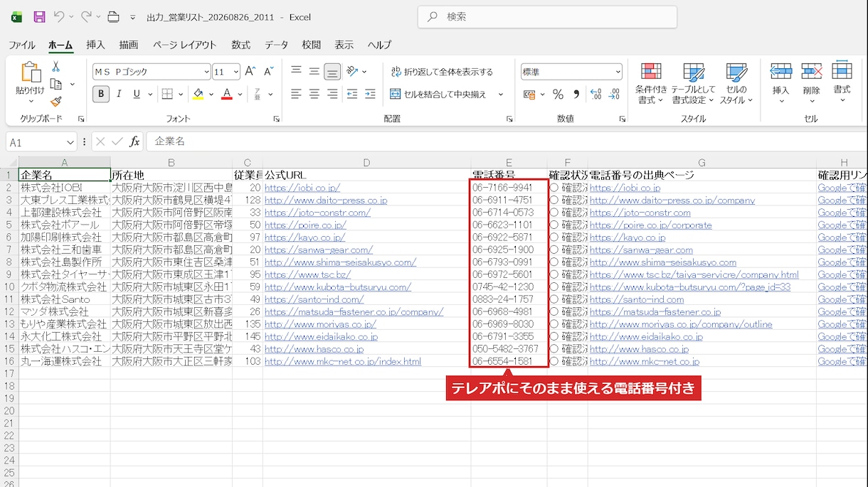This screenshot has width=868, height=487.
Task: Toggle middle vertical alignment
Action: tap(314, 72)
